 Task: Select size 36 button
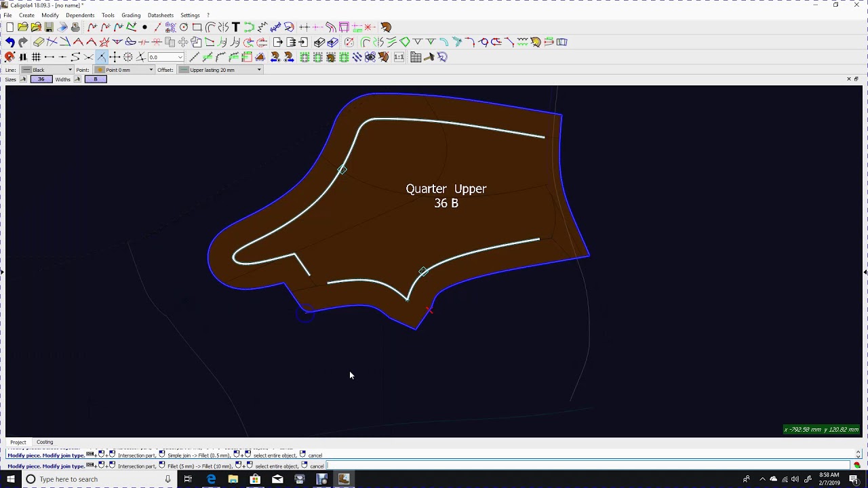(41, 79)
